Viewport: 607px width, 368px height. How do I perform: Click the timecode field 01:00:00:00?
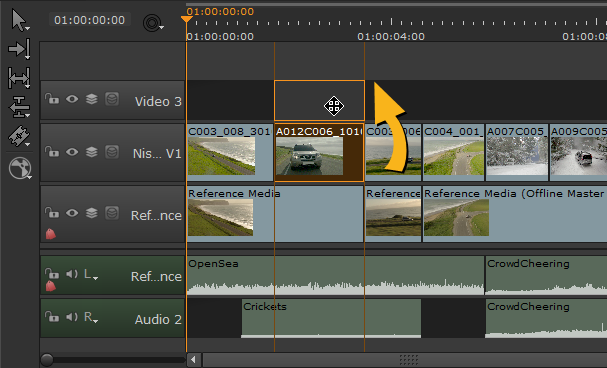click(x=89, y=20)
